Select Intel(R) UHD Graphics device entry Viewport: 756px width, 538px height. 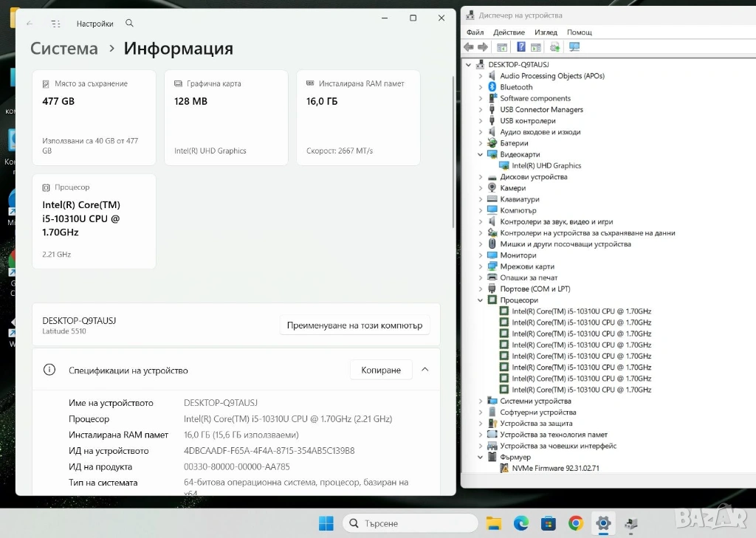[546, 166]
